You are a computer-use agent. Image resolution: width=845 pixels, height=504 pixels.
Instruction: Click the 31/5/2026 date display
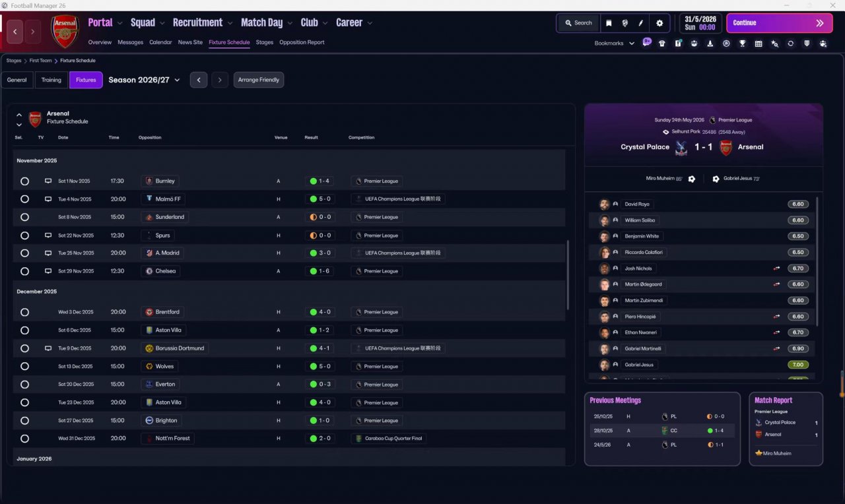(x=700, y=23)
